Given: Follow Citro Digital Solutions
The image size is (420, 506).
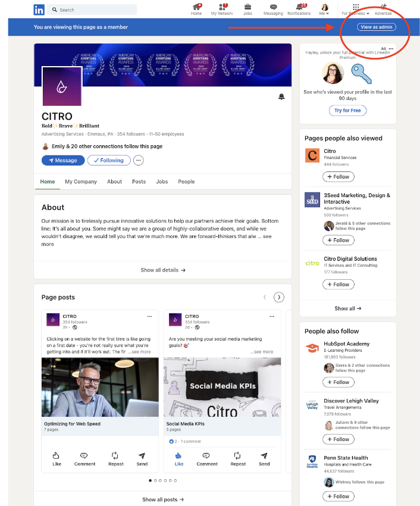Looking at the screenshot, I should point(338,285).
